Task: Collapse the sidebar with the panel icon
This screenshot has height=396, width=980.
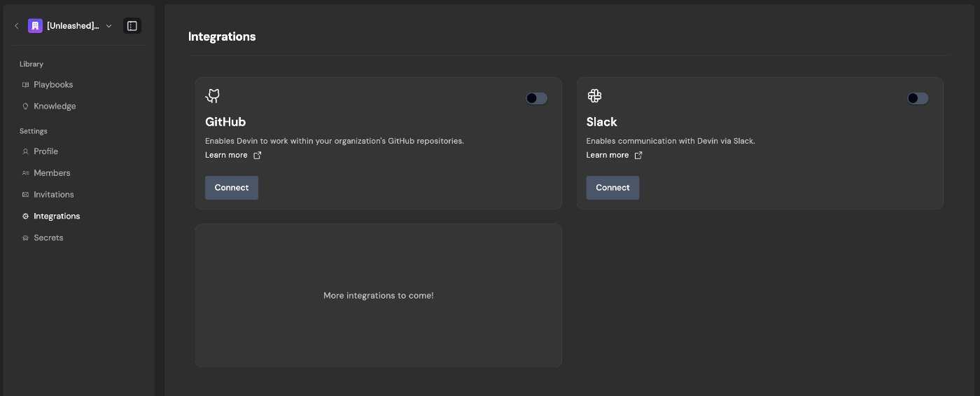Action: [132, 26]
